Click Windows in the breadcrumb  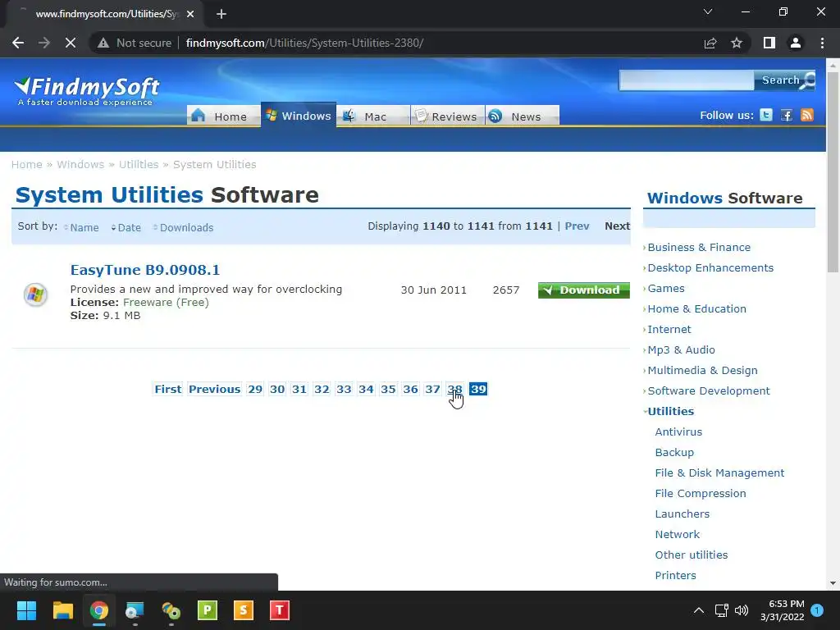(80, 164)
